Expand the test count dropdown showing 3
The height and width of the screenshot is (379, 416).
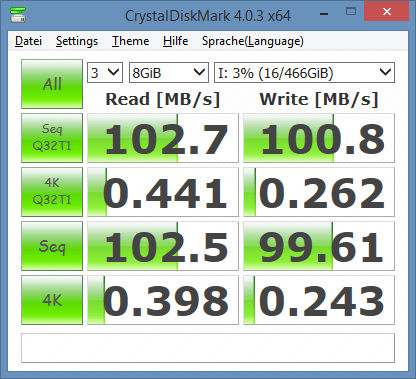[x=105, y=72]
